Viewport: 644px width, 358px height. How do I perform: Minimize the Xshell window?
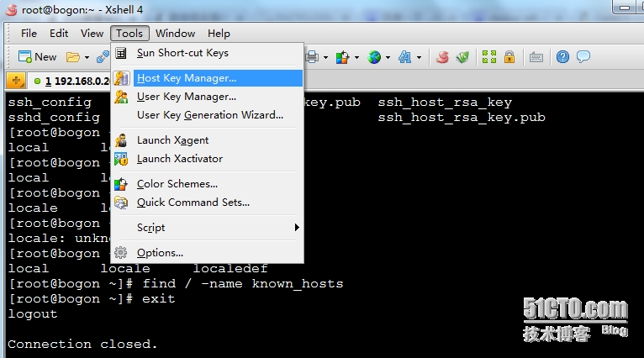pos(625,8)
